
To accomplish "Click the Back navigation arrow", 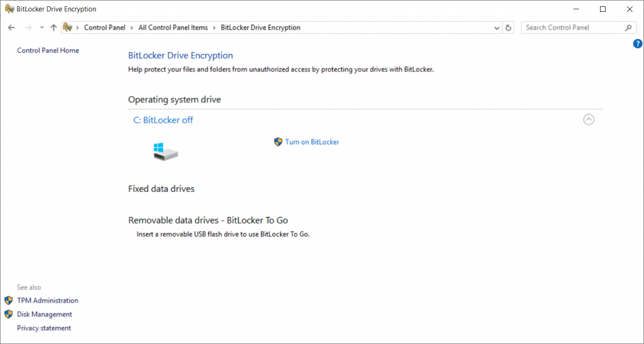I will point(11,28).
